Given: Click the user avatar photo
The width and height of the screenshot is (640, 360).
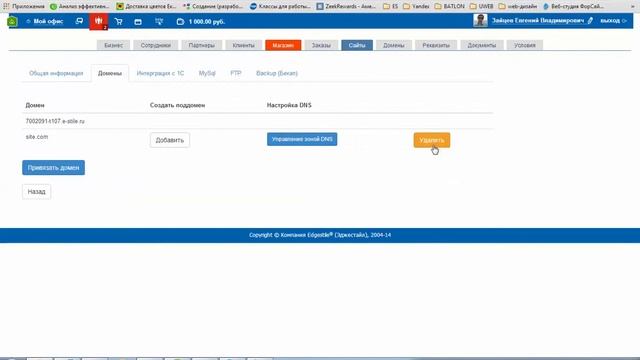Looking at the screenshot, I should pos(480,20).
